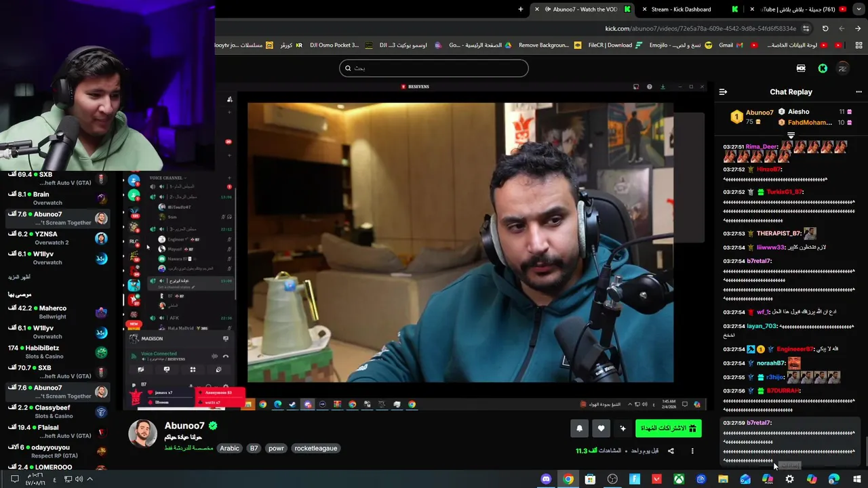
Task: Open the browser apps grid icon
Action: click(859, 45)
